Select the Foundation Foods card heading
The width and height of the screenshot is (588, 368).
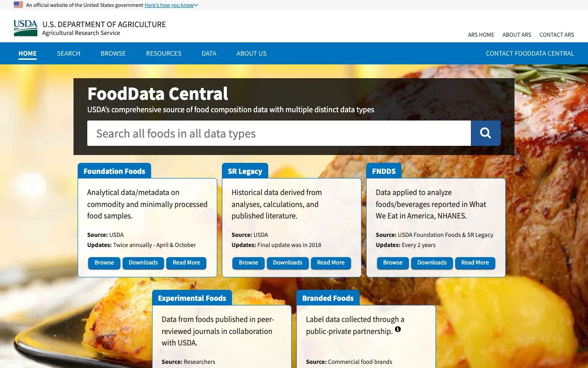click(x=114, y=171)
